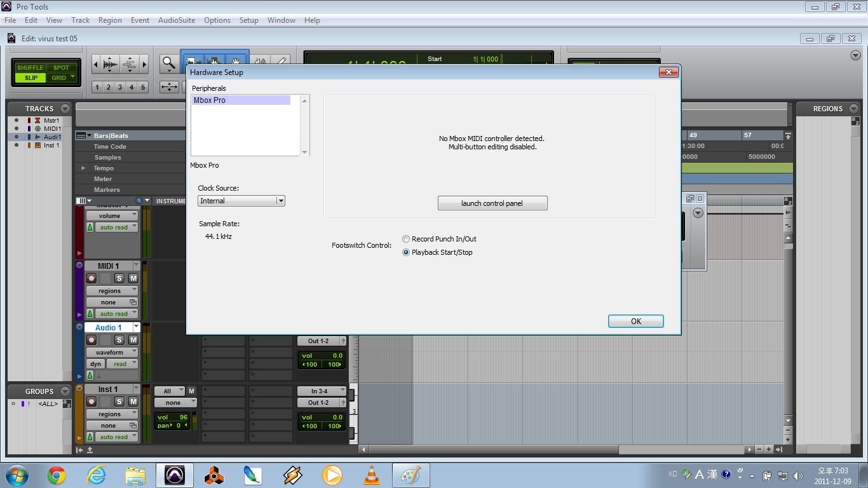Image resolution: width=868 pixels, height=488 pixels.
Task: Open the Setup menu
Action: tap(248, 20)
